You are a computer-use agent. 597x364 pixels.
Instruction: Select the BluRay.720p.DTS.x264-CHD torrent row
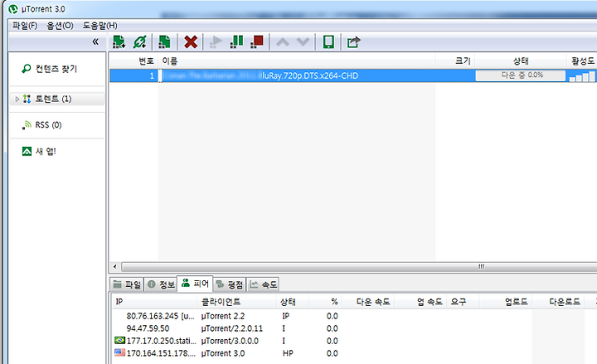click(353, 75)
